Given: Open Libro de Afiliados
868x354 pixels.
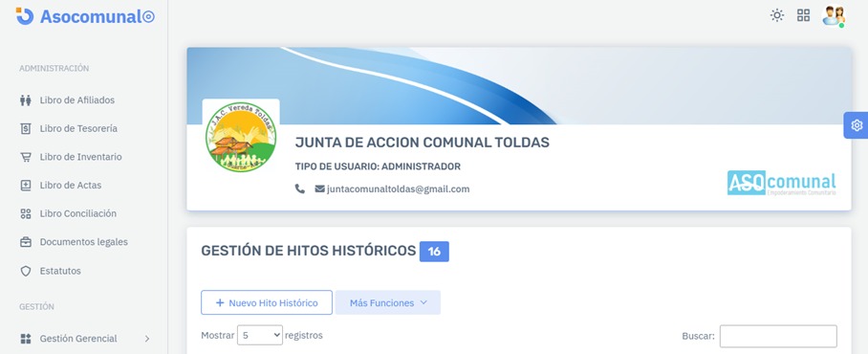Looking at the screenshot, I should click(76, 100).
